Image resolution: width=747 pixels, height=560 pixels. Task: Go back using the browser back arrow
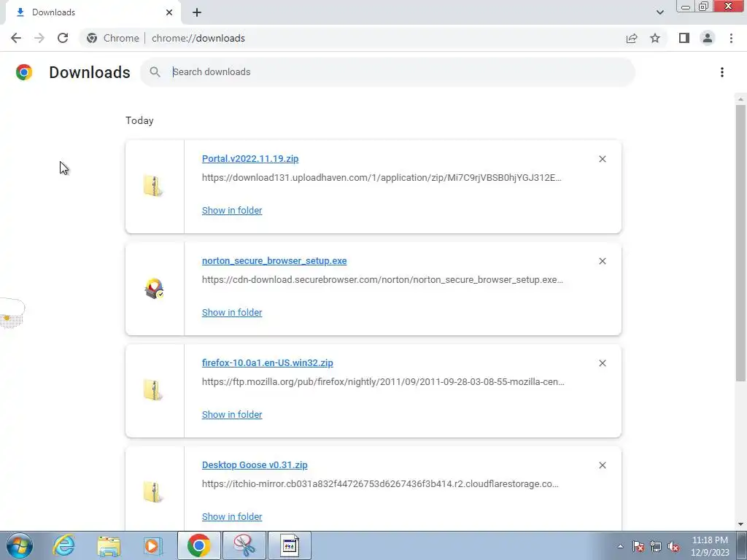click(16, 38)
